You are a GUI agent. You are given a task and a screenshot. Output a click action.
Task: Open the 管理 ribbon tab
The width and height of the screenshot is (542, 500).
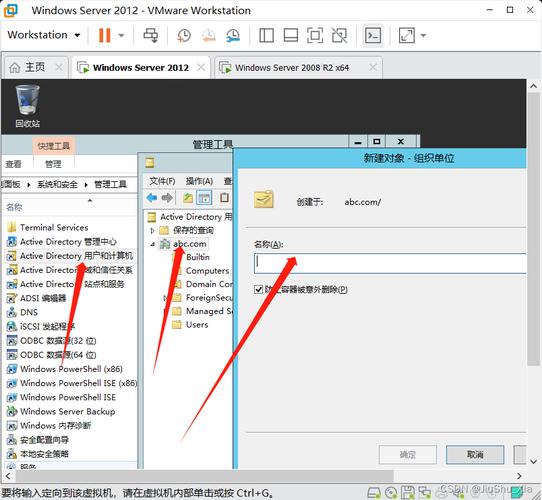pos(53,164)
